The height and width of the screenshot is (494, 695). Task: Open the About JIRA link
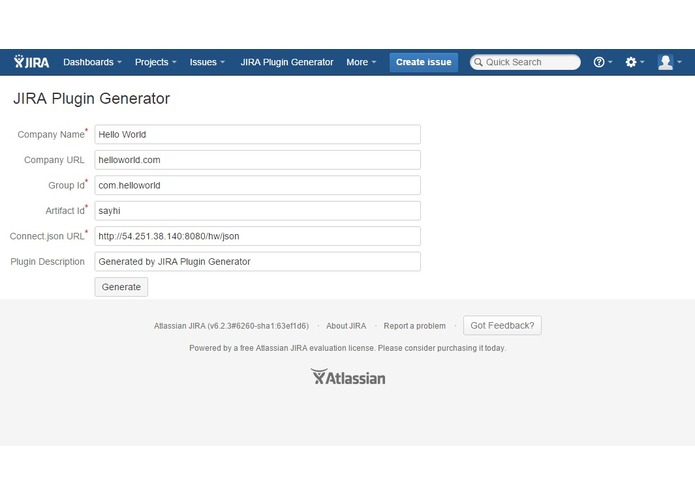coord(346,326)
